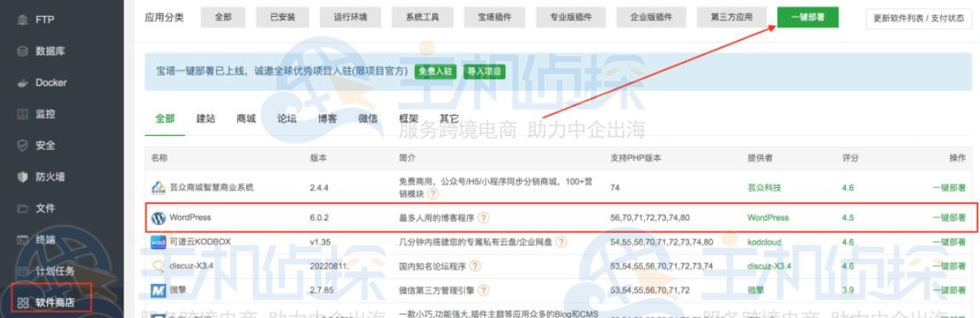The width and height of the screenshot is (980, 318).
Task: Click the 数据库 database icon in sidebar
Action: point(22,51)
